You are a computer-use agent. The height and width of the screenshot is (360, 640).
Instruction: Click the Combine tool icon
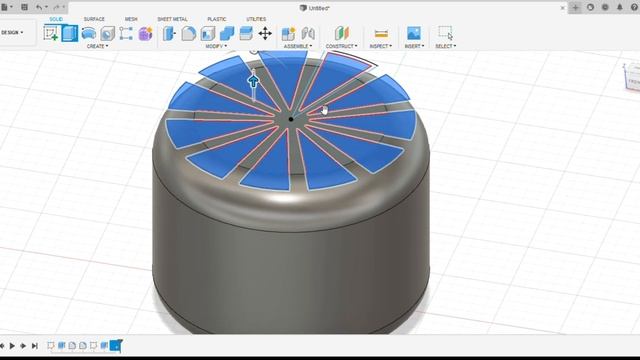pyautogui.click(x=227, y=33)
